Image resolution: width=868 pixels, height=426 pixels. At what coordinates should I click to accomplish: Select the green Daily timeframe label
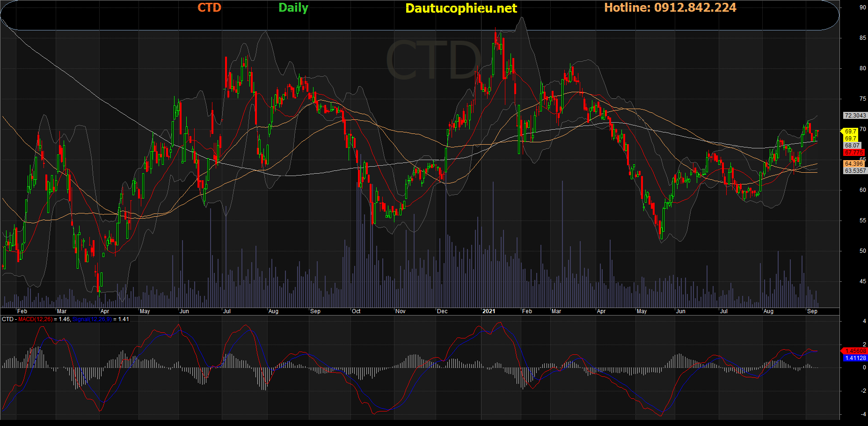[x=293, y=7]
